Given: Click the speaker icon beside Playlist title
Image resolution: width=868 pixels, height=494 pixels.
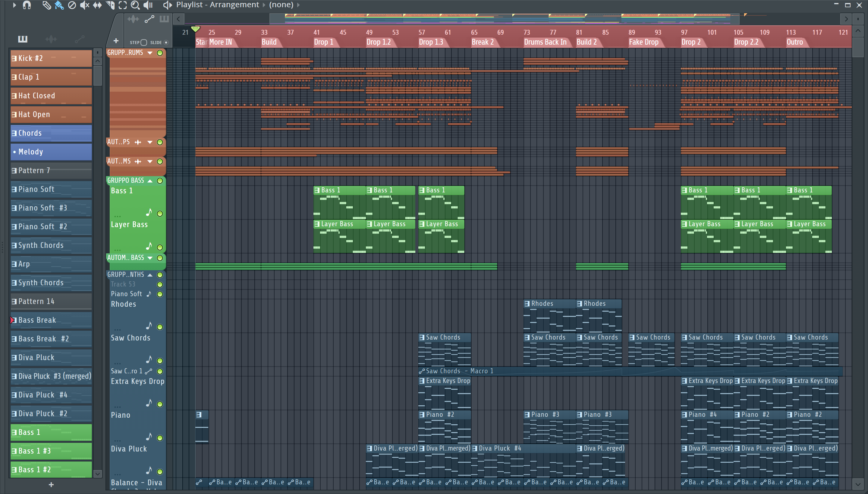Looking at the screenshot, I should (167, 5).
